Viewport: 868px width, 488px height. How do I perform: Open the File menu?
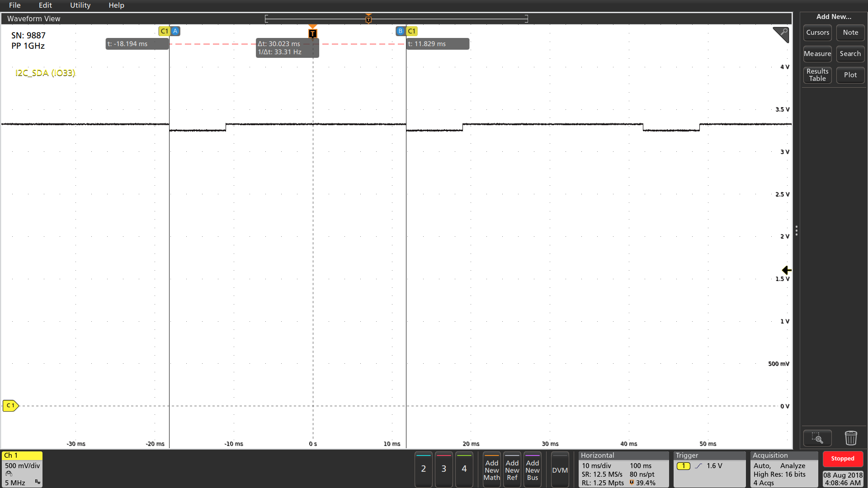[15, 6]
